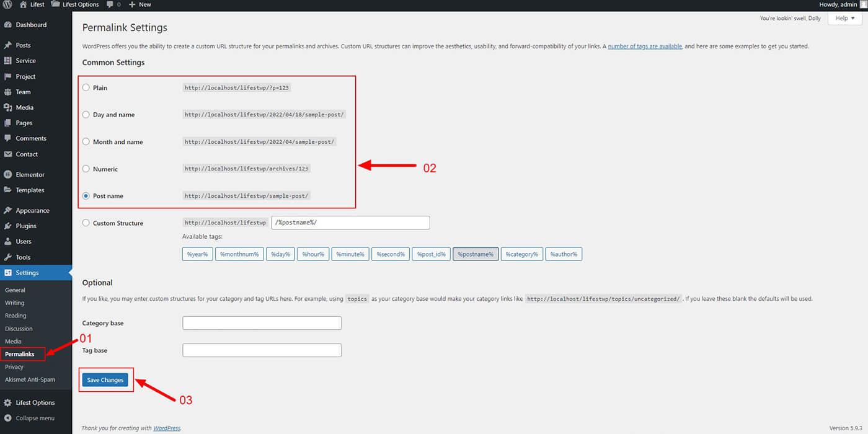Screen dimensions: 868x434
Task: Insert the %hour% tag button
Action: click(x=313, y=254)
